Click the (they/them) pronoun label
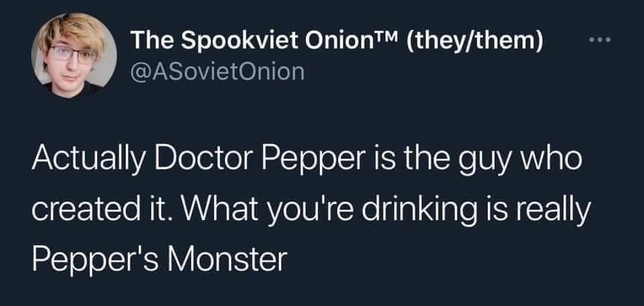Image resolution: width=644 pixels, height=306 pixels. (x=484, y=42)
